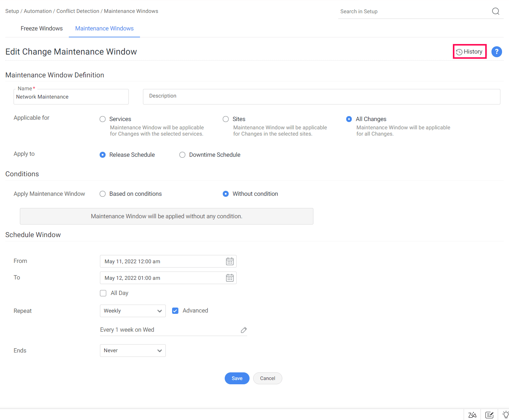Open the To date calendar picker
The height and width of the screenshot is (420, 509).
[x=230, y=278]
